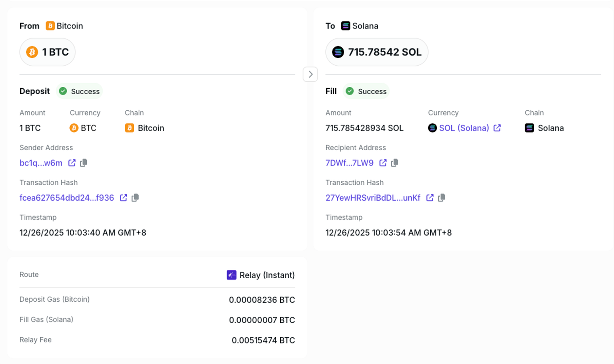The height and width of the screenshot is (364, 614).
Task: Click the arrow chevron between From and To
Action: (311, 74)
